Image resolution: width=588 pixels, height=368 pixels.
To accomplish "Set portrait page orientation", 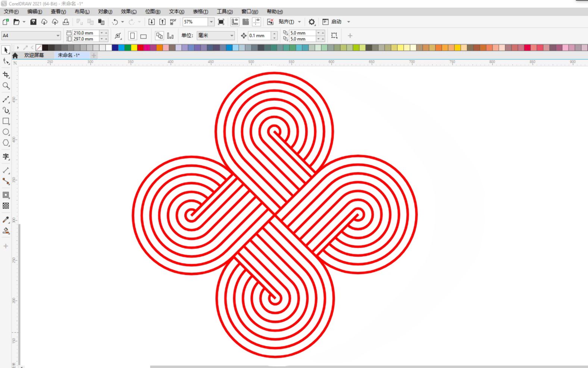I will (x=132, y=36).
